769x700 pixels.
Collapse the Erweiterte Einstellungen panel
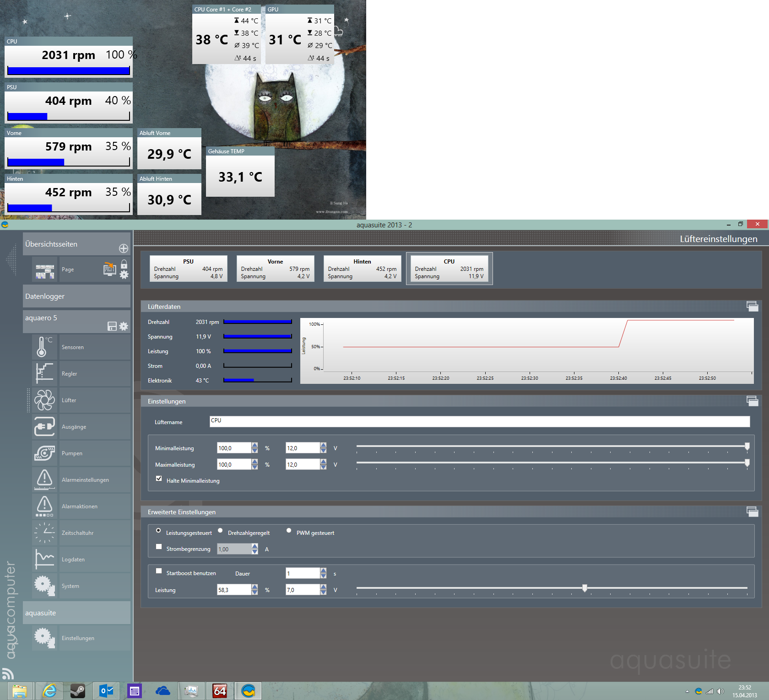click(x=752, y=512)
